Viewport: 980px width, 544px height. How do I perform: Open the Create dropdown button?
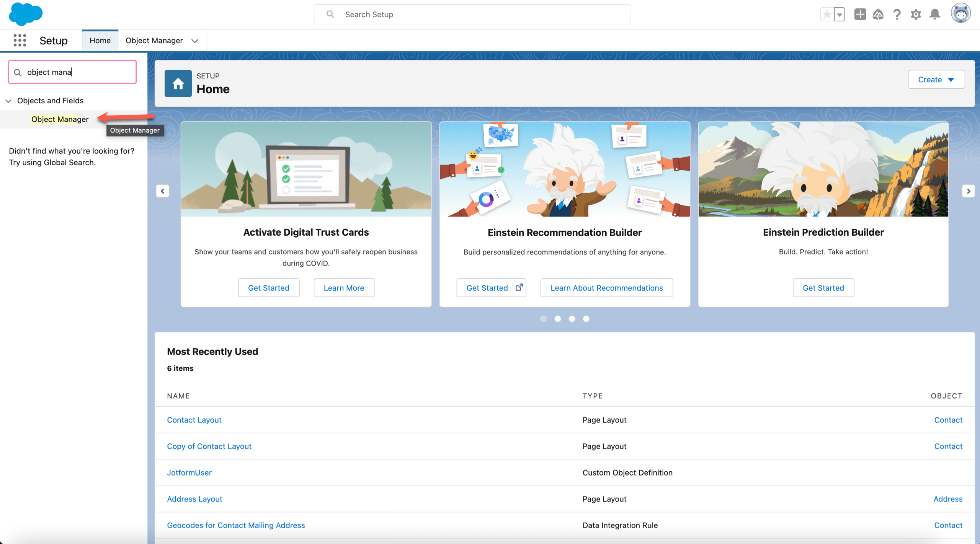[x=936, y=80]
